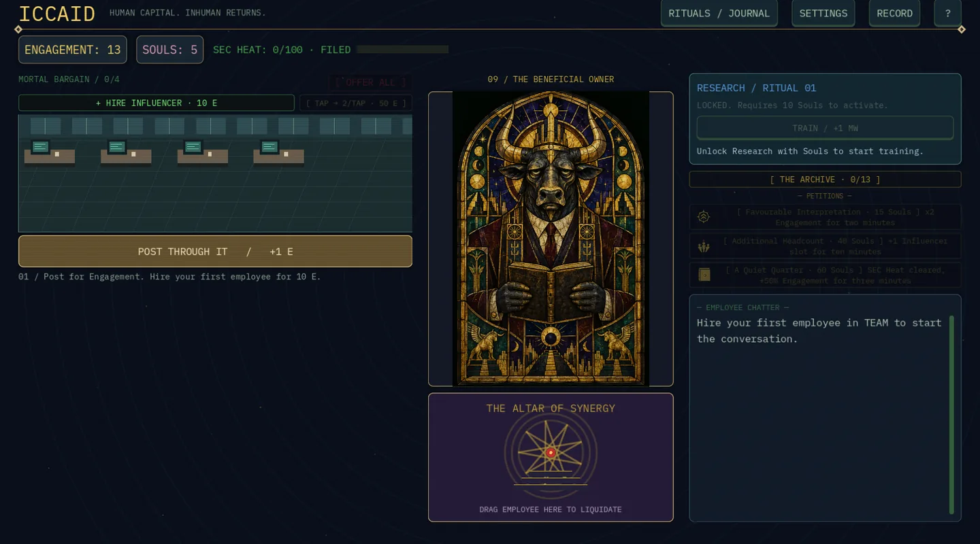This screenshot has height=544, width=980.
Task: Click the SEC Heat progress bar
Action: (x=402, y=50)
